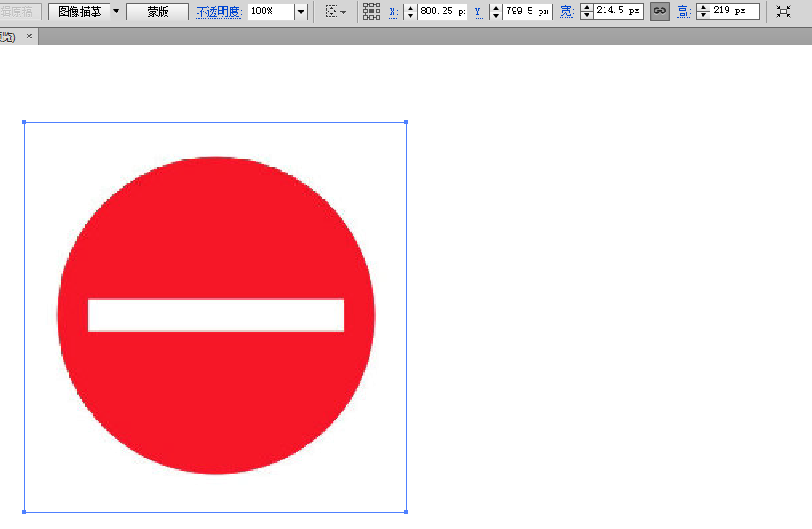The image size is (812, 529).
Task: Click the Y coordinate label link
Action: (479, 12)
